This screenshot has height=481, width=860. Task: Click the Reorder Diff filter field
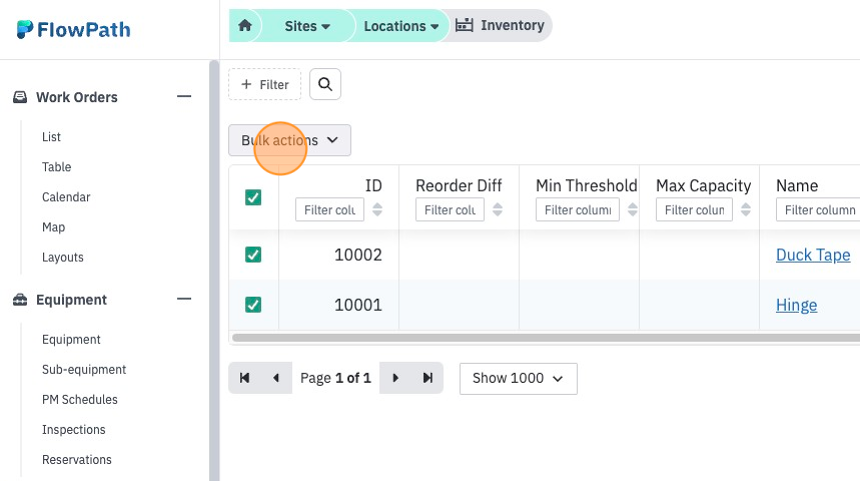(x=450, y=210)
